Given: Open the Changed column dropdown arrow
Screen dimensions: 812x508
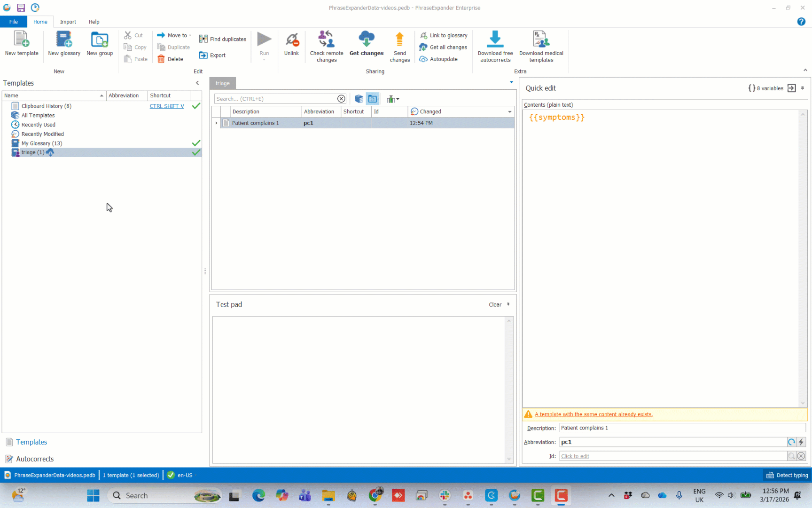Looking at the screenshot, I should click(x=510, y=112).
